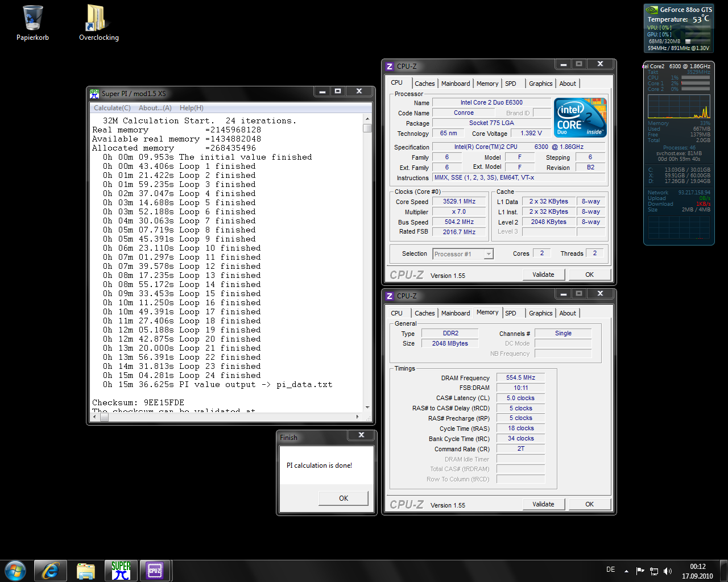Screen dimensions: 728x582
Task: Show hidden tray icons arrow
Action: click(x=626, y=571)
